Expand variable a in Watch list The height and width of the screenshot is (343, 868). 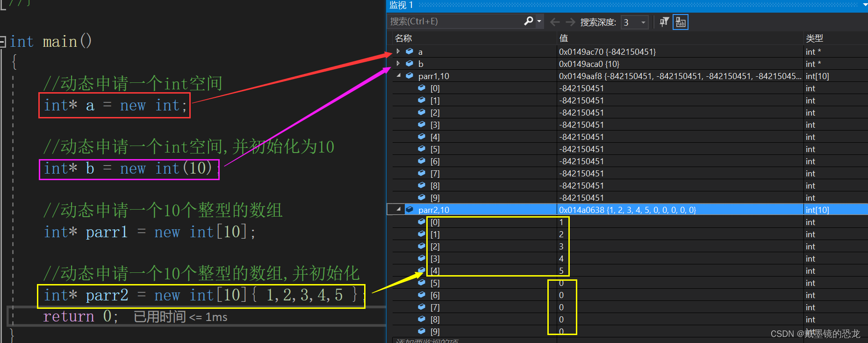pyautogui.click(x=398, y=51)
